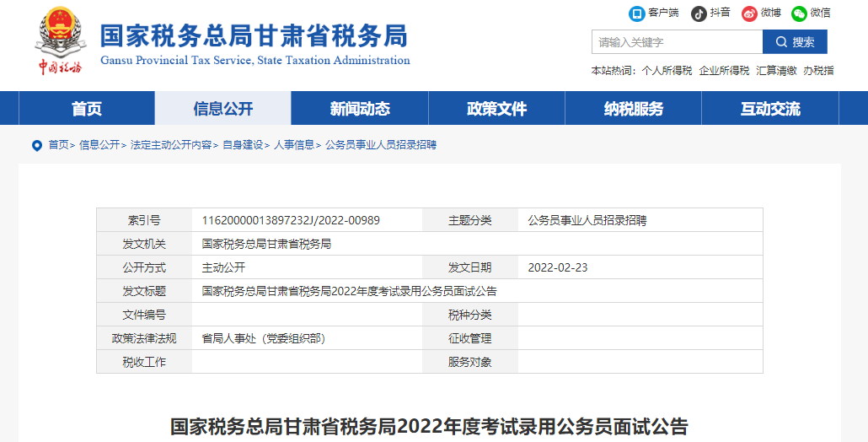This screenshot has width=868, height=442.
Task: Click breadcrumb link 信息公开
Action: [x=99, y=145]
